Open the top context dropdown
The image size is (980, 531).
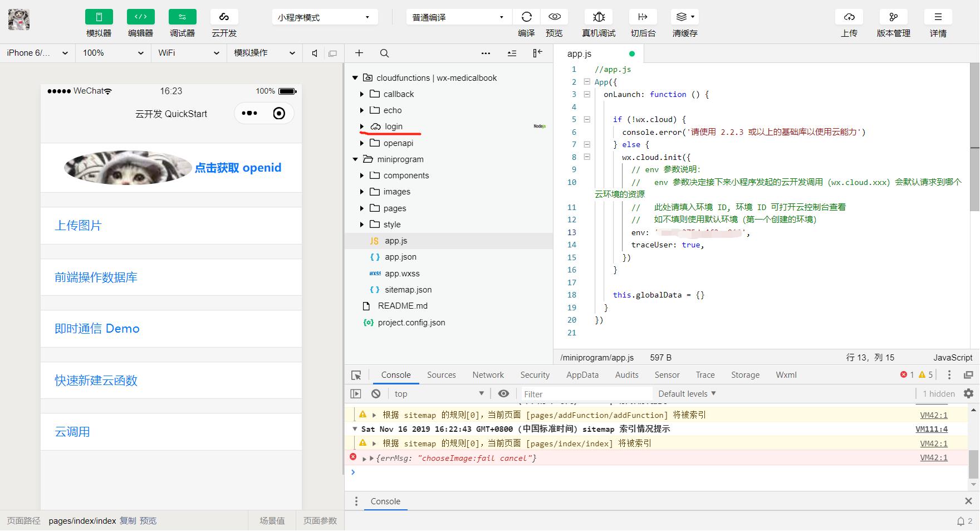pos(439,394)
